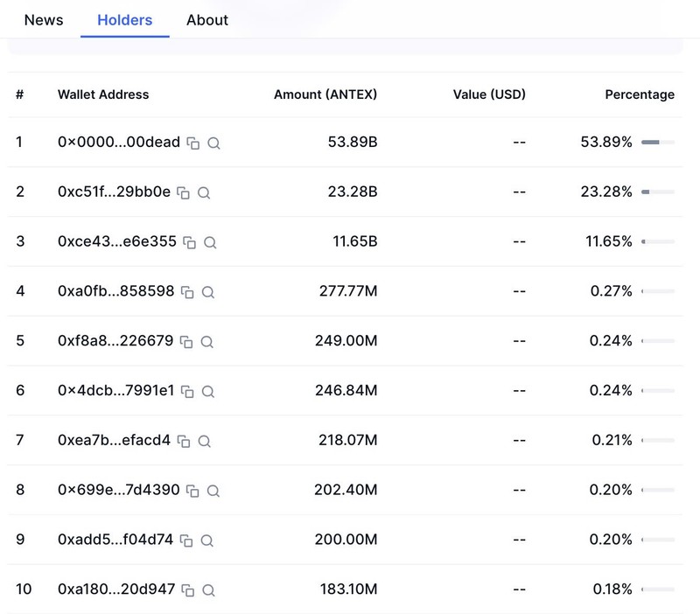The height and width of the screenshot is (614, 700).
Task: Search the 0x0000...00dead wallet address
Action: click(213, 143)
